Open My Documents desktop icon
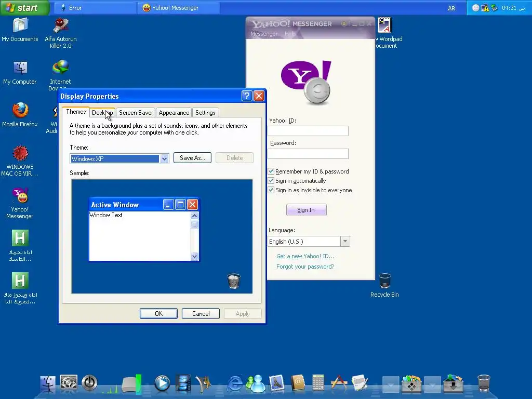The height and width of the screenshot is (399, 532). point(20,30)
